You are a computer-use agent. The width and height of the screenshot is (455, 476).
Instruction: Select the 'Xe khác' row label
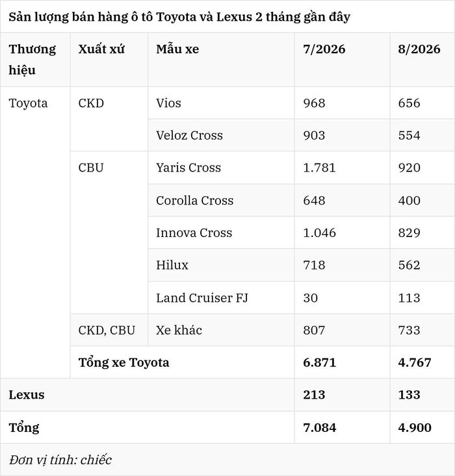pyautogui.click(x=179, y=330)
